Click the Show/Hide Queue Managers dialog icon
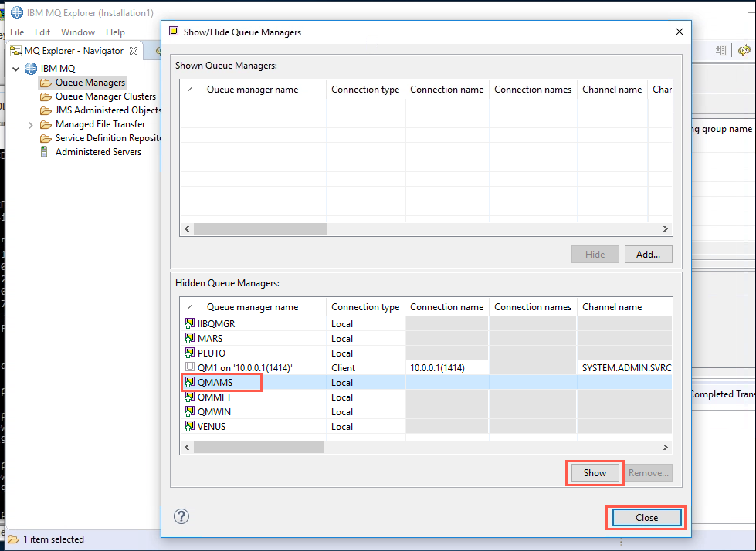Image resolution: width=756 pixels, height=551 pixels. coord(174,32)
